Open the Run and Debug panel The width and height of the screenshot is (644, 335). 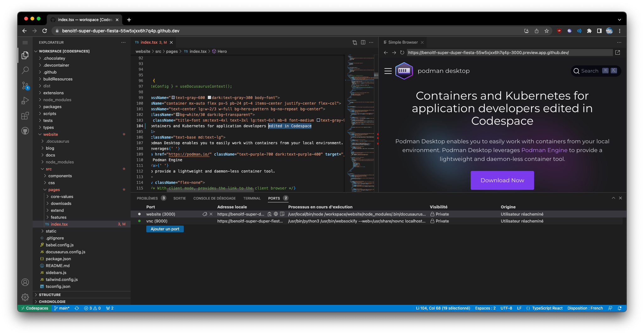(x=25, y=100)
